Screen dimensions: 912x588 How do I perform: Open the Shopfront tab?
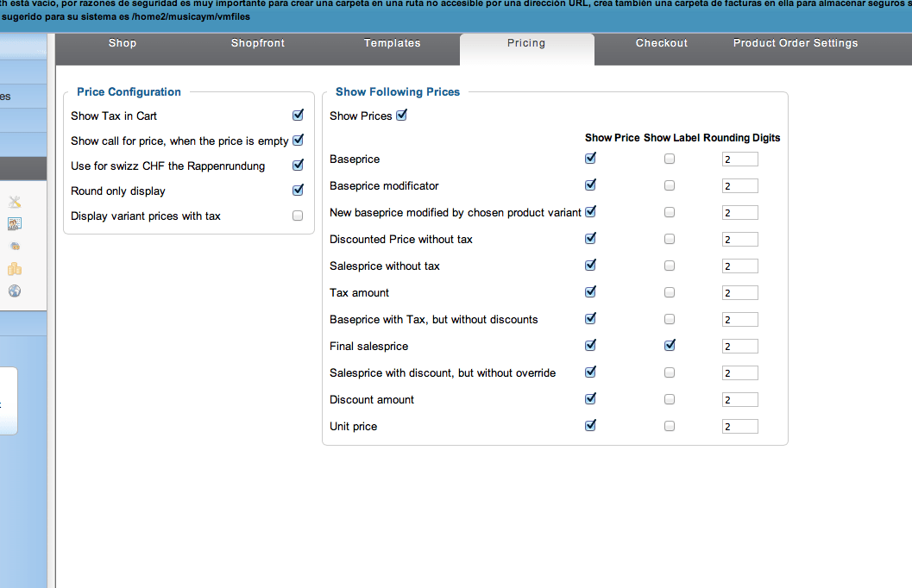pos(258,43)
